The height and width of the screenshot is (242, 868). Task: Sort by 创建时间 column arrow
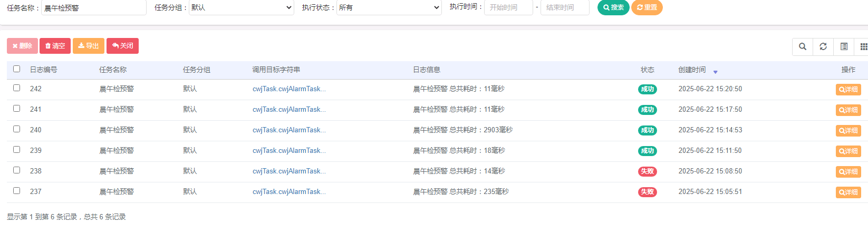point(715,72)
